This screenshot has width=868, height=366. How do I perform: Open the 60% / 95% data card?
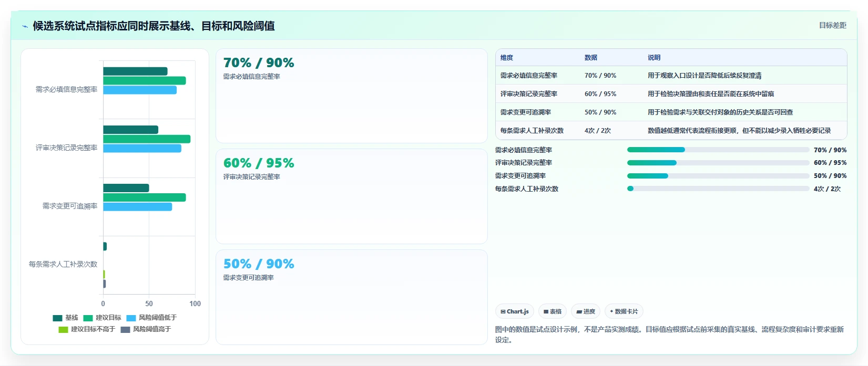click(x=352, y=196)
